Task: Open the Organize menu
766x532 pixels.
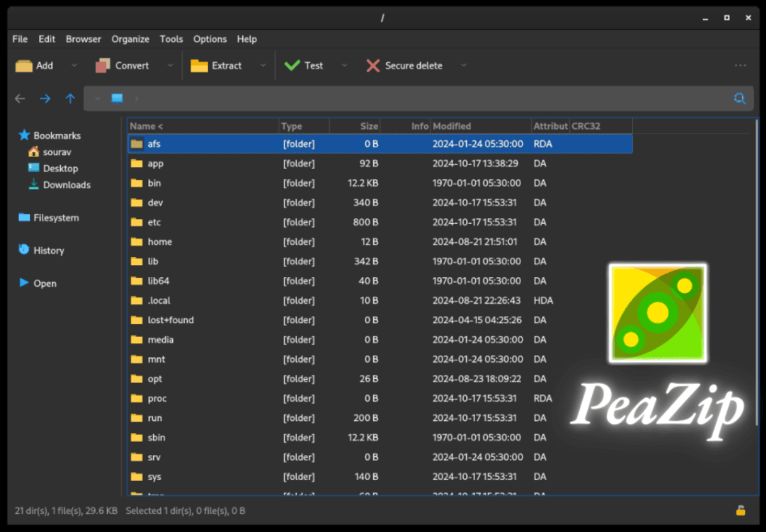Action: pos(130,38)
